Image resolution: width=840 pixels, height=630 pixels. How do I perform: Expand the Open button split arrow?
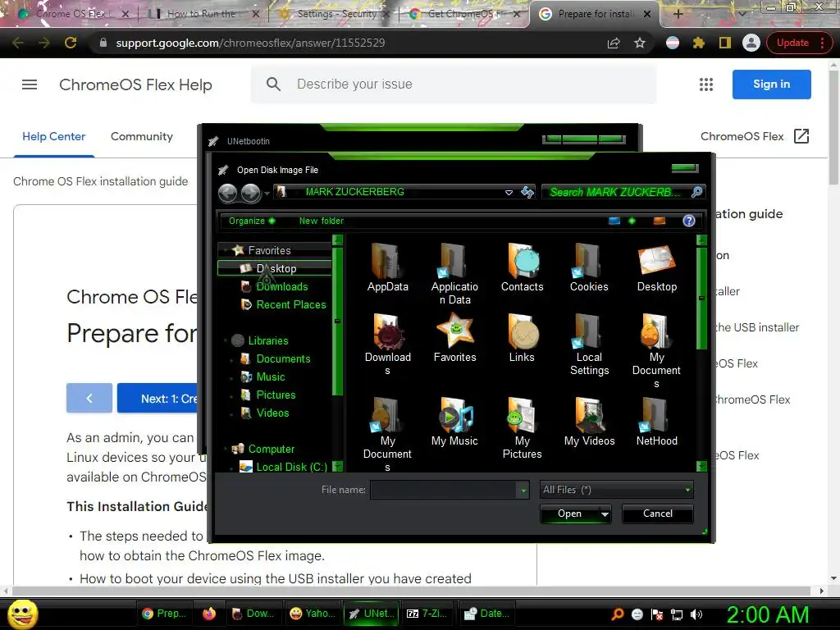[x=605, y=514]
